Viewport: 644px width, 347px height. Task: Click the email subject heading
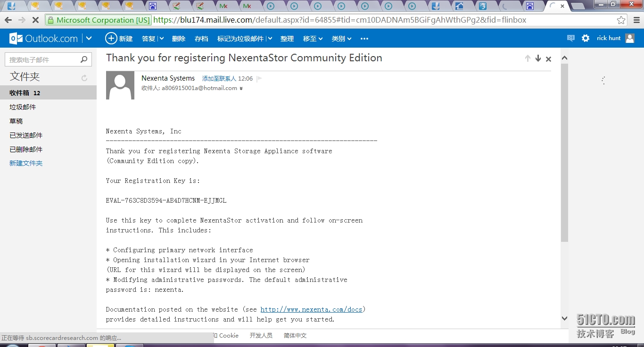pos(244,58)
